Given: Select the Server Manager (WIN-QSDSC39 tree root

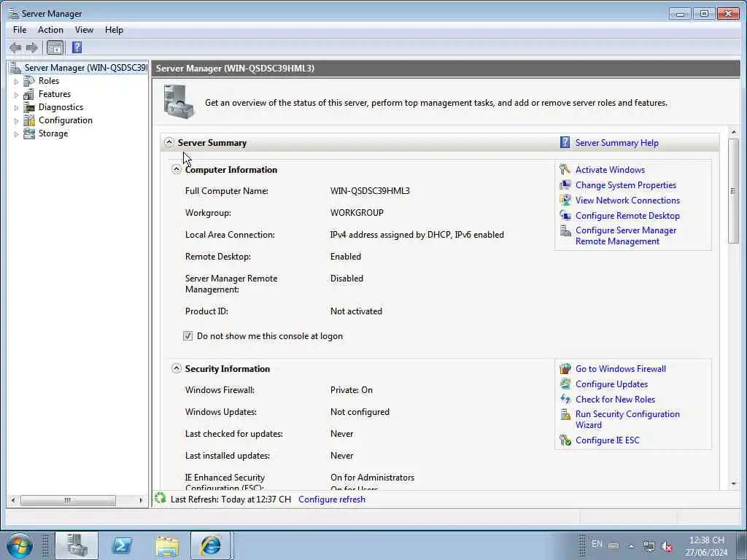Looking at the screenshot, I should pyautogui.click(x=86, y=68).
